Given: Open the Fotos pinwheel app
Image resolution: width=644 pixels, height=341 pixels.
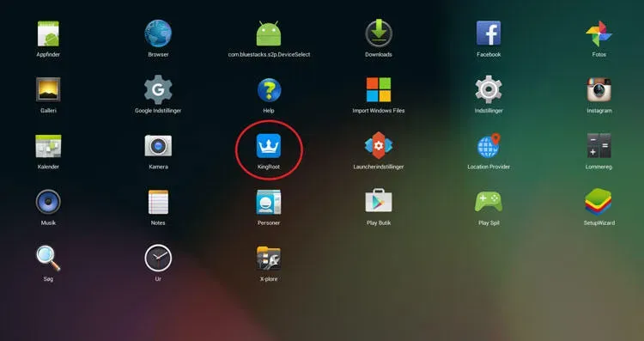Looking at the screenshot, I should [x=598, y=33].
